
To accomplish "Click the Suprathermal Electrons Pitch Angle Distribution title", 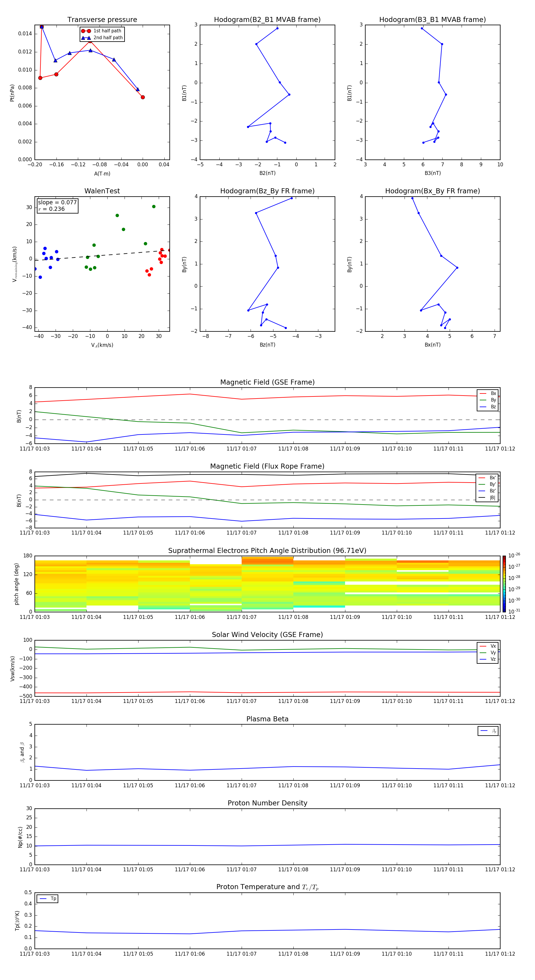I will pos(267,551).
